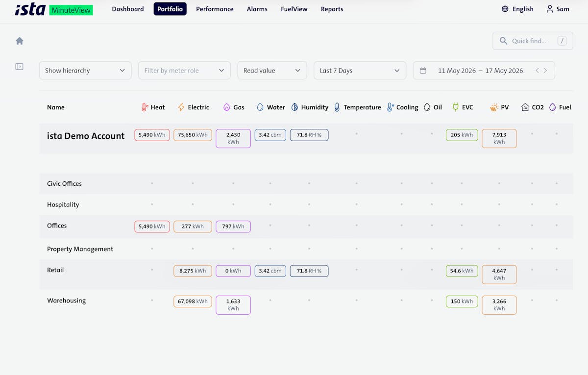Click the Electric lightning bolt icon
Image resolution: width=588 pixels, height=375 pixels.
[181, 107]
